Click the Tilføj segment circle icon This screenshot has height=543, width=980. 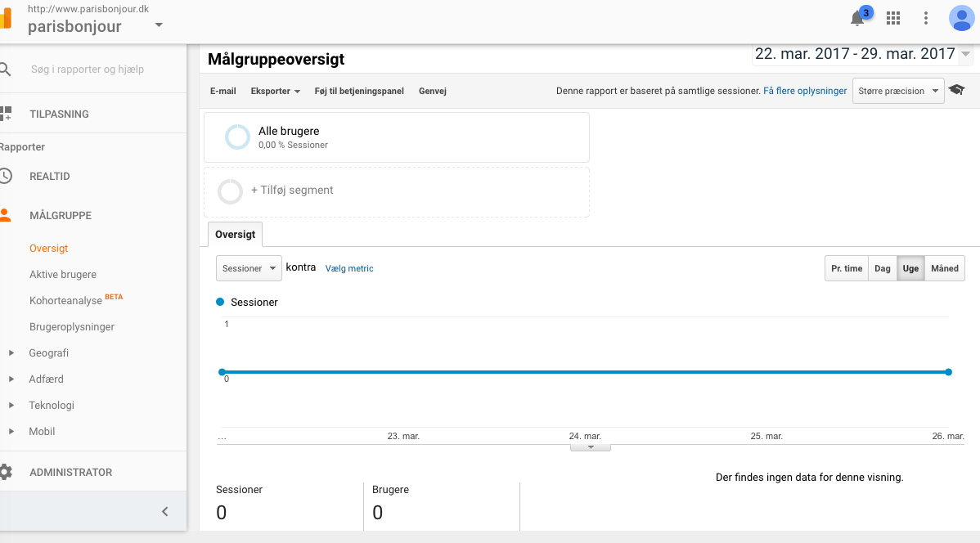[x=230, y=191]
